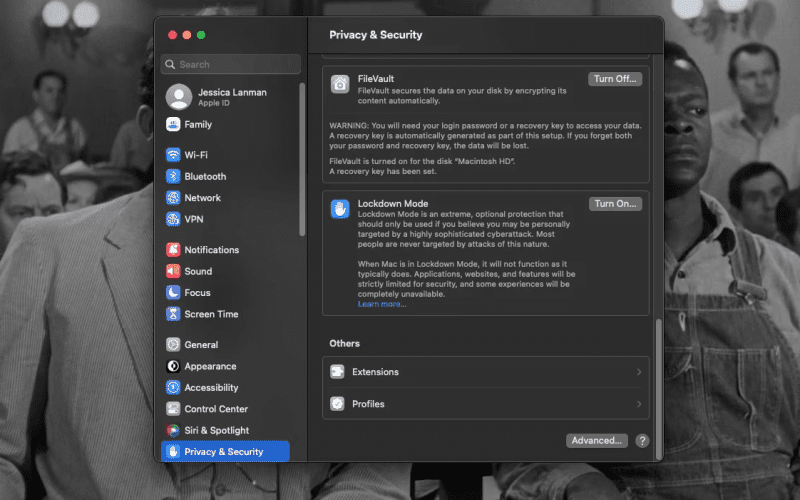This screenshot has width=800, height=500.
Task: Open Extensions label text
Action: [x=375, y=372]
